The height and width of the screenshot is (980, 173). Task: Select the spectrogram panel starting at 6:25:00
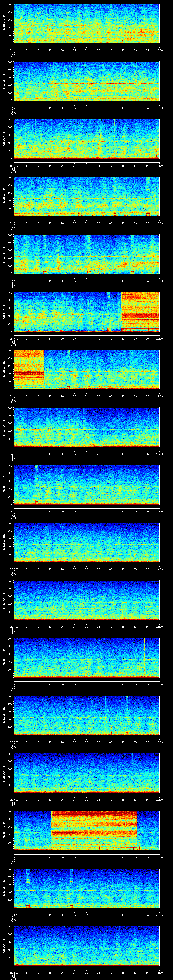[x=86, y=658]
